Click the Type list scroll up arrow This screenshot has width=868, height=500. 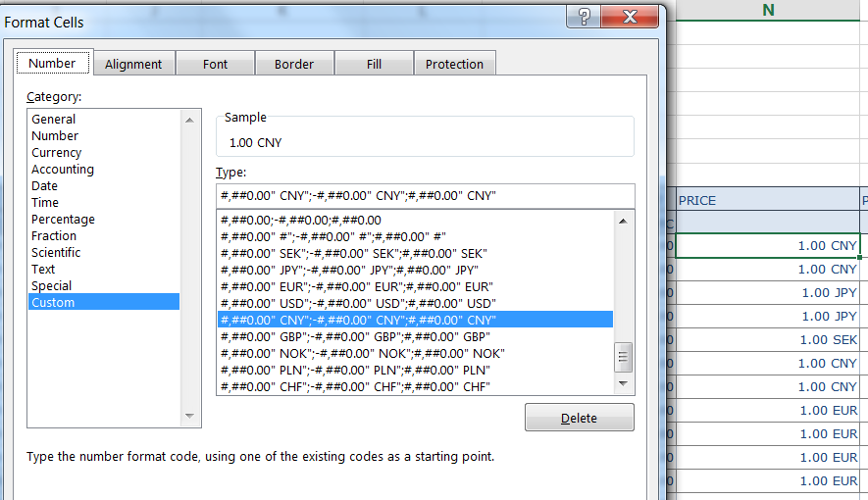(623, 222)
